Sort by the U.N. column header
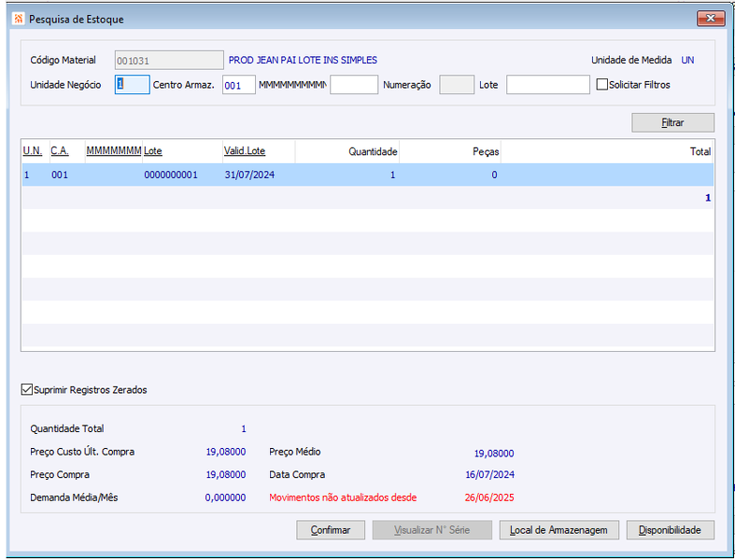 pyautogui.click(x=33, y=151)
